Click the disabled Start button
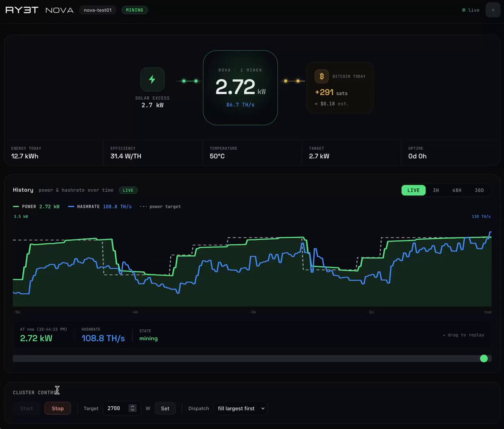Screen dimensions: 504x429 click(26, 408)
